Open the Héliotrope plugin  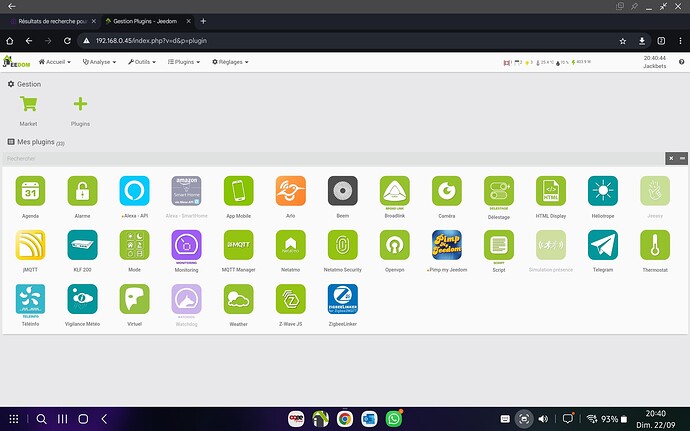pyautogui.click(x=603, y=191)
